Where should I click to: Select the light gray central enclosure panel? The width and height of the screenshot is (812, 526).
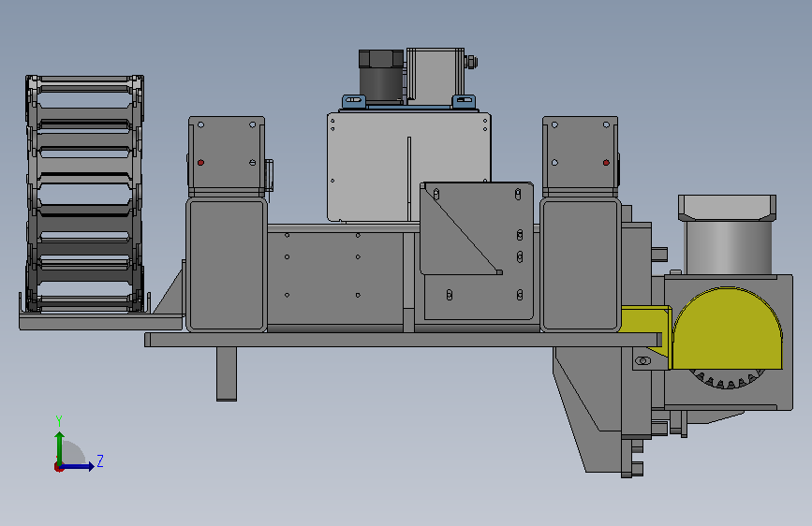(373, 168)
